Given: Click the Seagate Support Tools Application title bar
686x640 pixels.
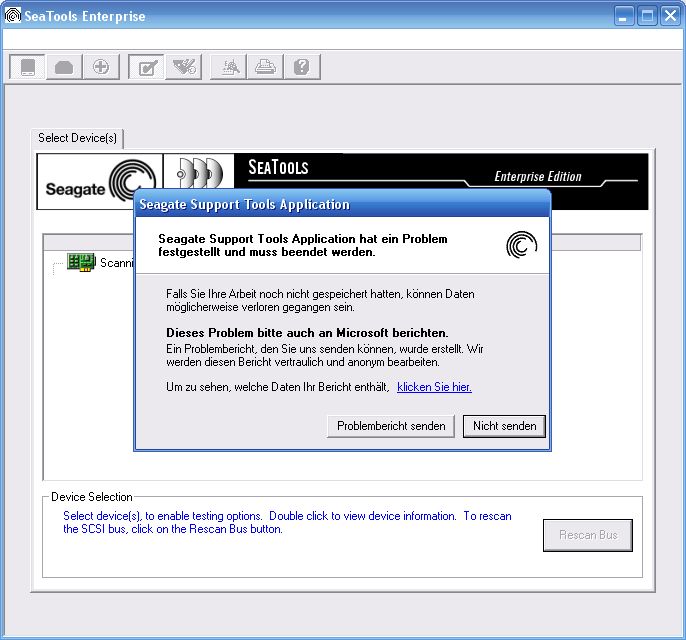Looking at the screenshot, I should point(342,204).
